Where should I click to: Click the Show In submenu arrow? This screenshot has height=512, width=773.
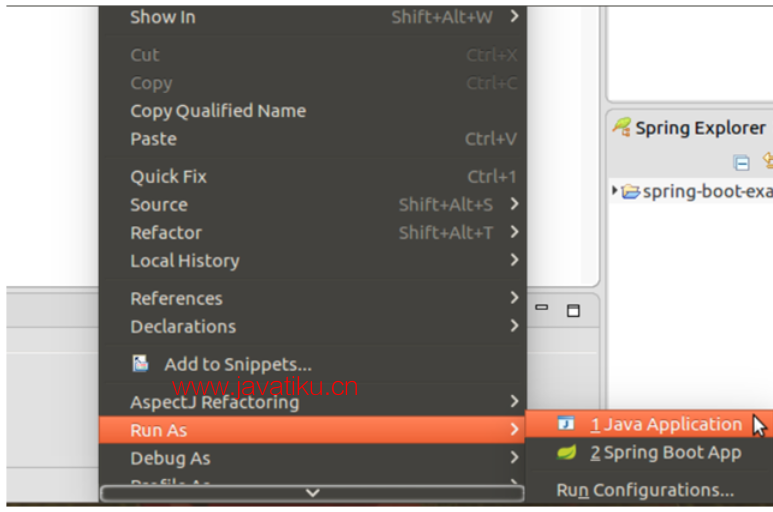click(515, 17)
